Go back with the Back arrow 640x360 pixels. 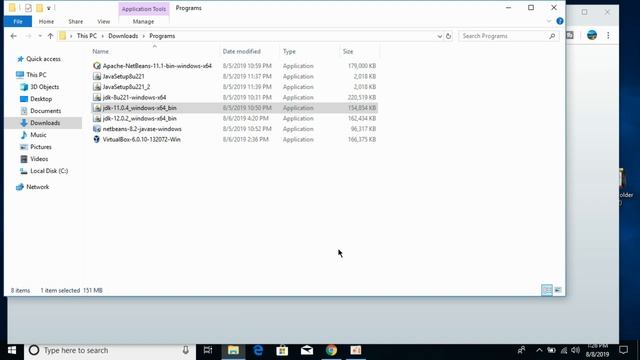pyautogui.click(x=13, y=36)
